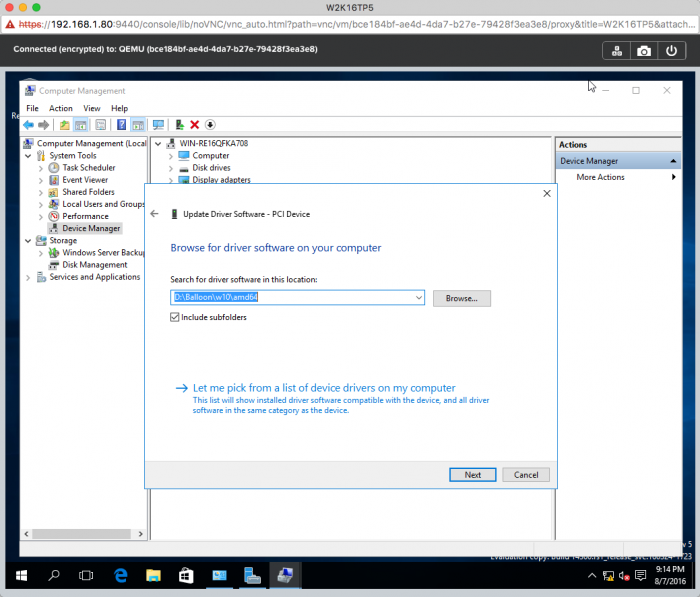Open More Actions in Actions pane
The image size is (700, 597).
click(600, 177)
